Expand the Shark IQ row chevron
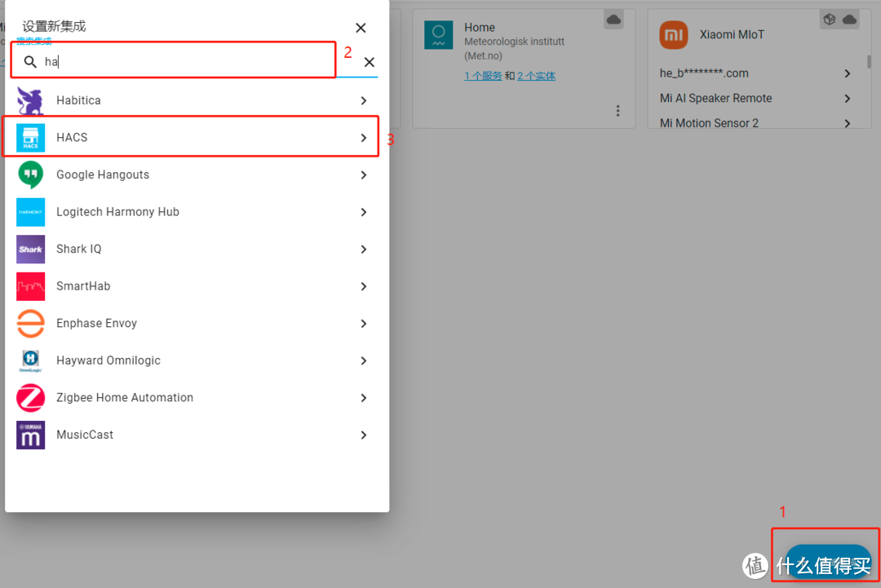Screen dimensions: 881x588 pyautogui.click(x=364, y=249)
